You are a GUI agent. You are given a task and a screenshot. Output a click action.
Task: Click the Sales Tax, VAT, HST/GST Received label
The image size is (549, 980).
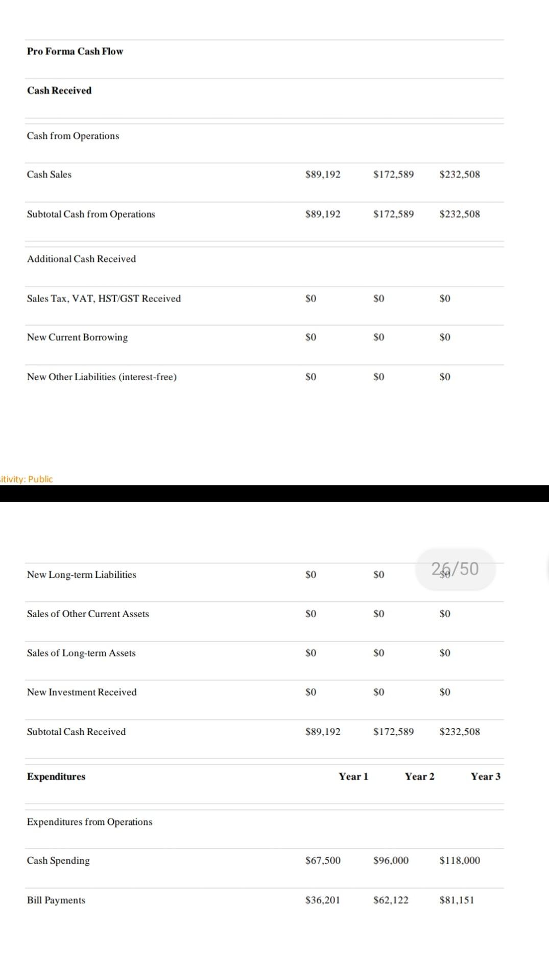104,299
